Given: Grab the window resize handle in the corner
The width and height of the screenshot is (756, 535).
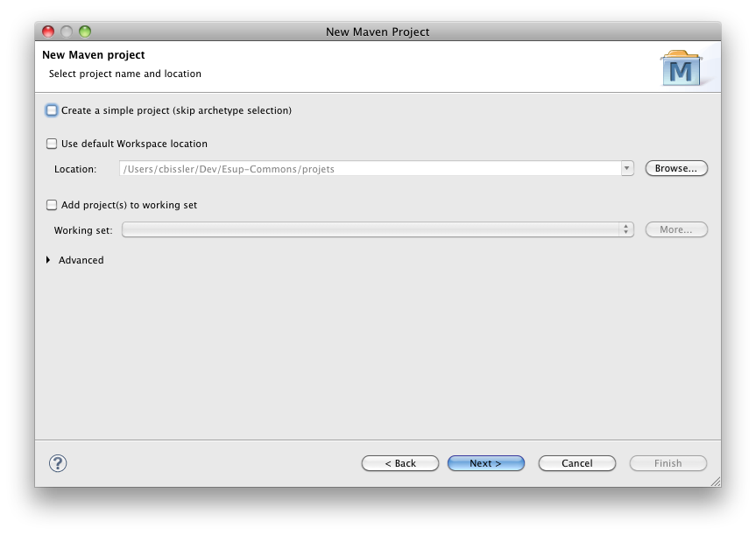Looking at the screenshot, I should tap(714, 481).
